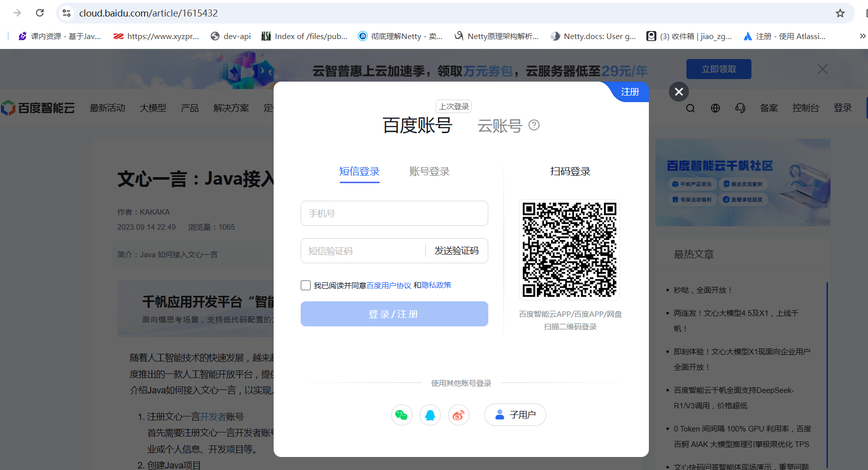Open the 隐私政策 link

[436, 285]
